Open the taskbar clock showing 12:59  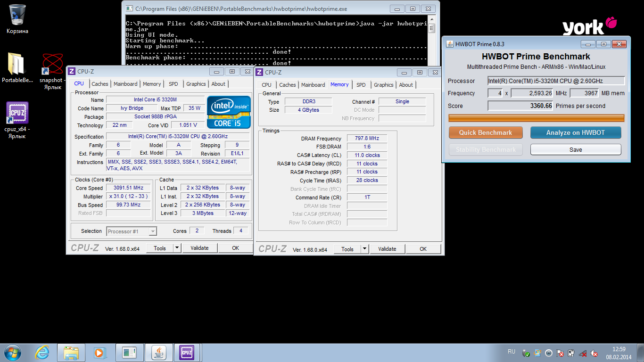pos(618,353)
